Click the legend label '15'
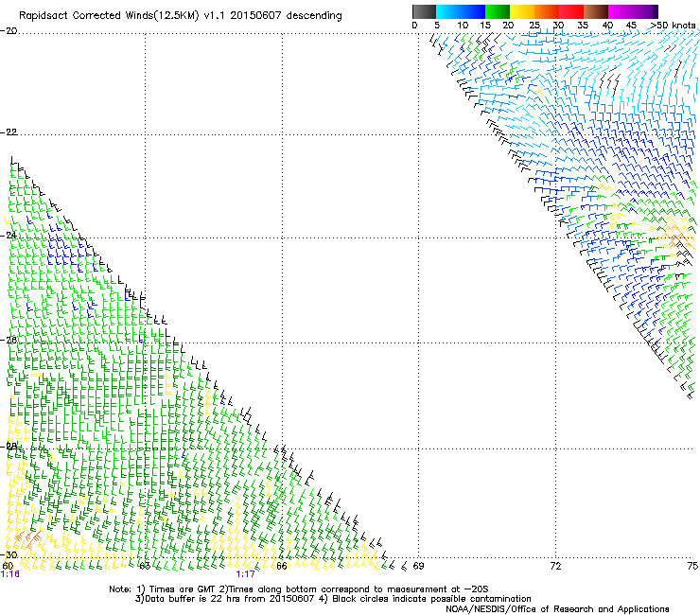Viewport: 700px width, 615px height. pyautogui.click(x=485, y=26)
